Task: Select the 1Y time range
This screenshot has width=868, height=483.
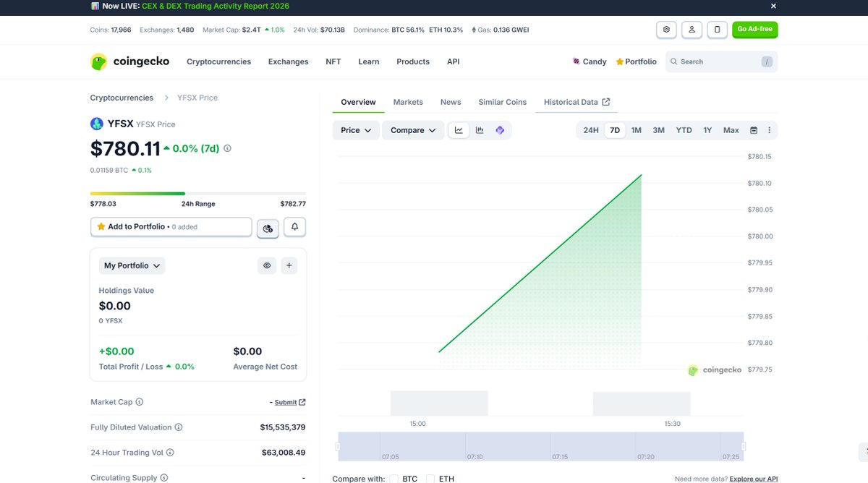Action: tap(707, 130)
